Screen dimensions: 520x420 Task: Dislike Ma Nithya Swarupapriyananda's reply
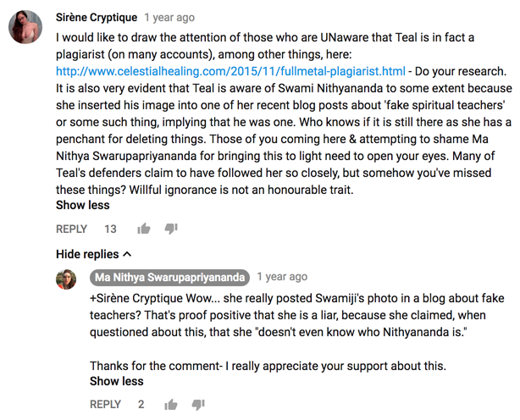(x=198, y=405)
